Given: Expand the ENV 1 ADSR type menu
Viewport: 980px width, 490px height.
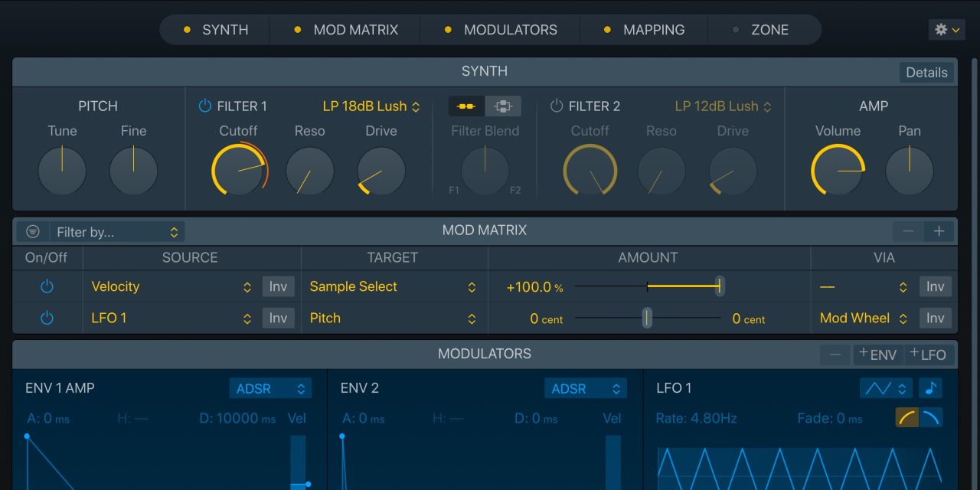Looking at the screenshot, I should [x=270, y=389].
